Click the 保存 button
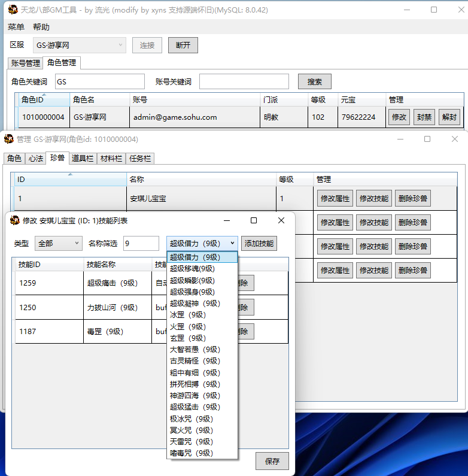The width and height of the screenshot is (468, 476). pos(272,461)
